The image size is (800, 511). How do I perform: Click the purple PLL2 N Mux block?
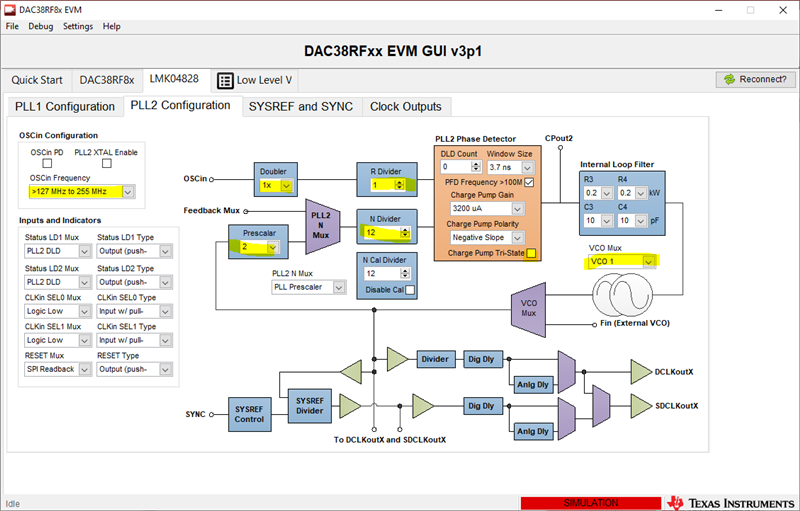click(322, 226)
